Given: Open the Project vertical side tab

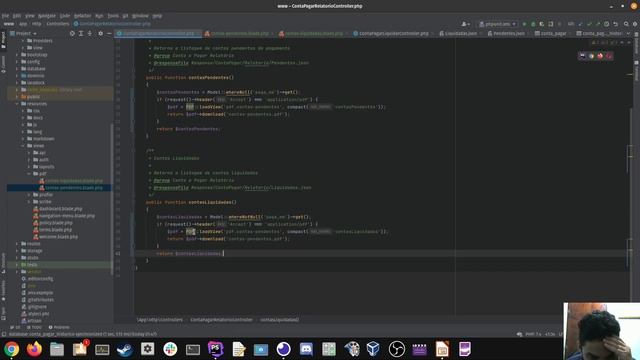Looking at the screenshot, I should tap(3, 40).
